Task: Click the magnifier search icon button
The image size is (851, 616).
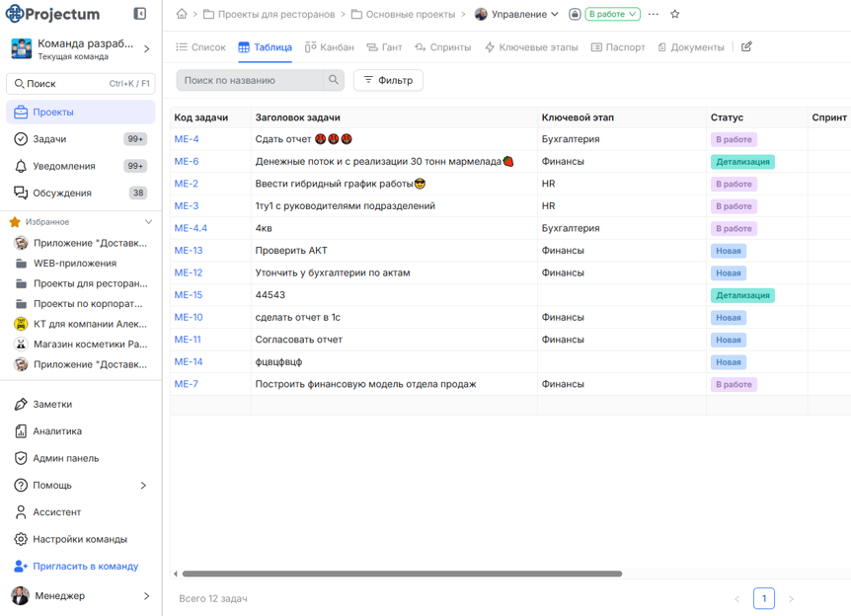Action: (x=334, y=80)
